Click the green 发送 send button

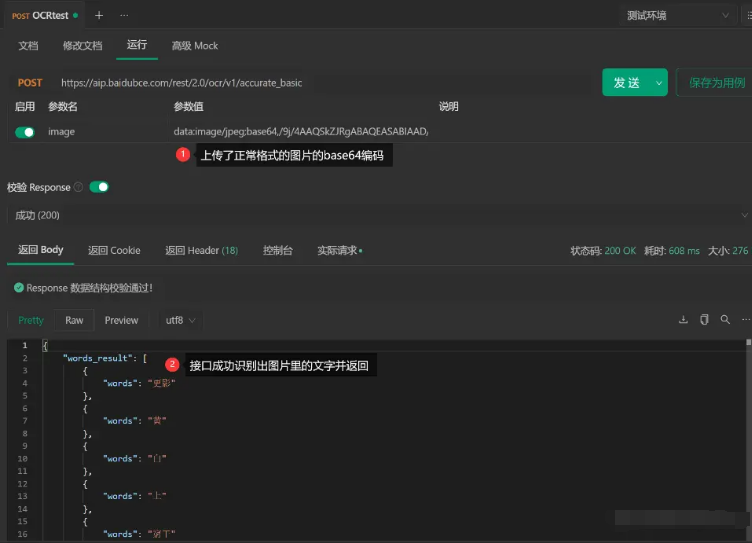tap(626, 83)
